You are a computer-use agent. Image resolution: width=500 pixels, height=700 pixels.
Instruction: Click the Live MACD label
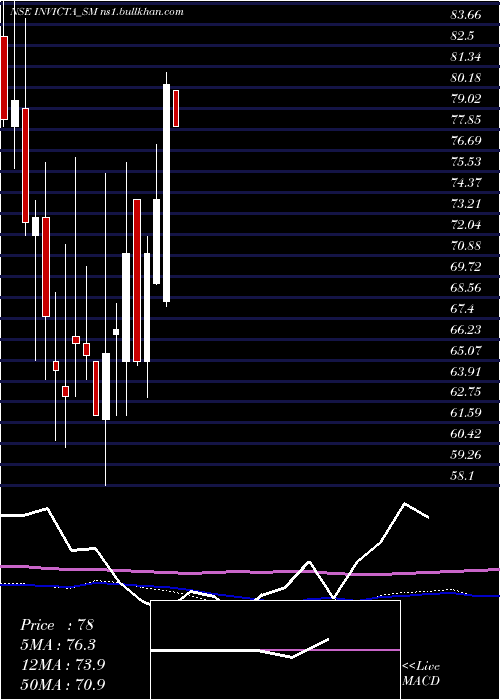pyautogui.click(x=421, y=674)
